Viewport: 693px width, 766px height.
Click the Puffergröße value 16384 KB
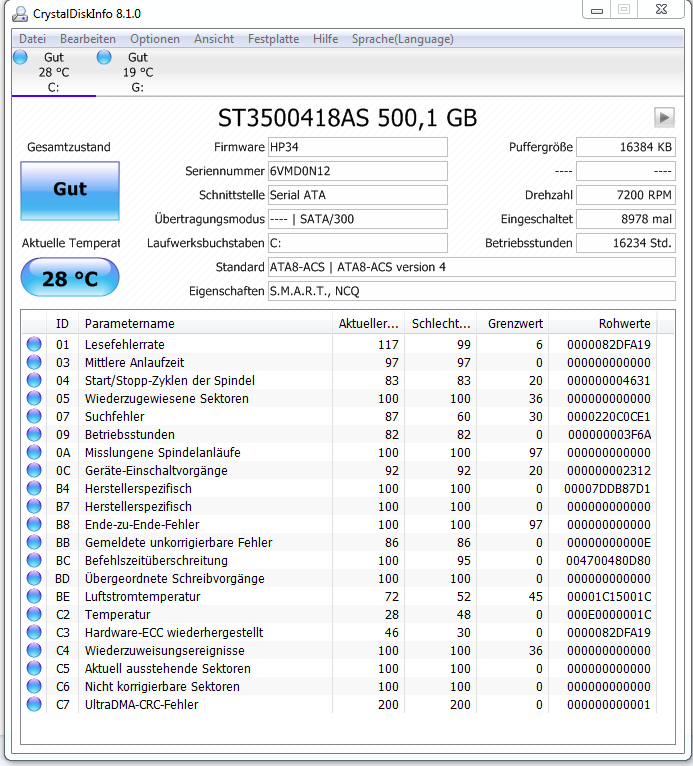point(626,147)
